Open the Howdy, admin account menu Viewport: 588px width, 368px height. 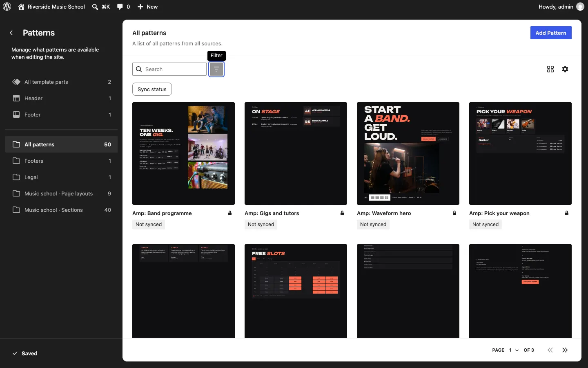click(561, 7)
